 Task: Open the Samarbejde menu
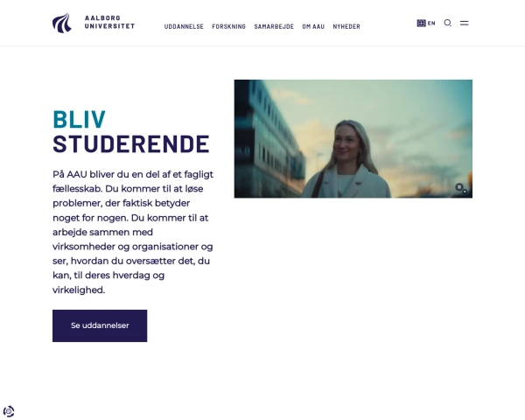click(274, 26)
